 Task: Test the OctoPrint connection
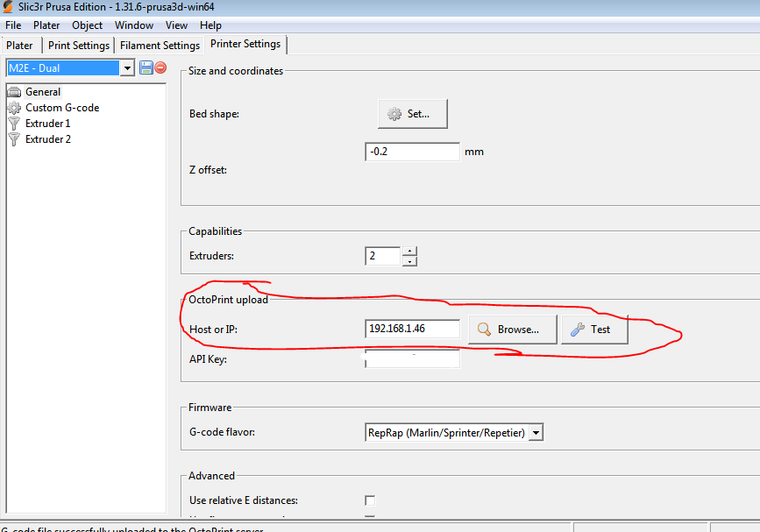594,330
